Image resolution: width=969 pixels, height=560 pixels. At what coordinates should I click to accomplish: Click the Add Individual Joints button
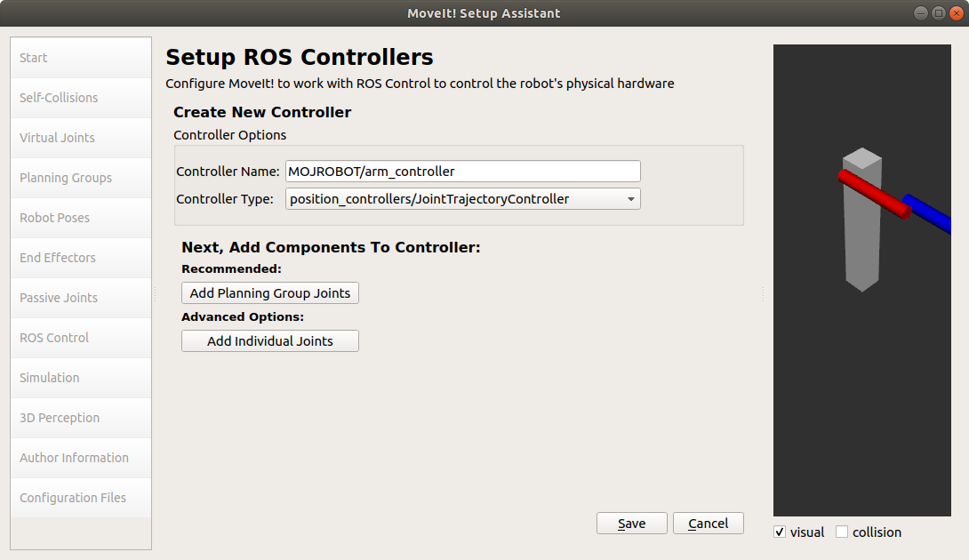pos(270,341)
